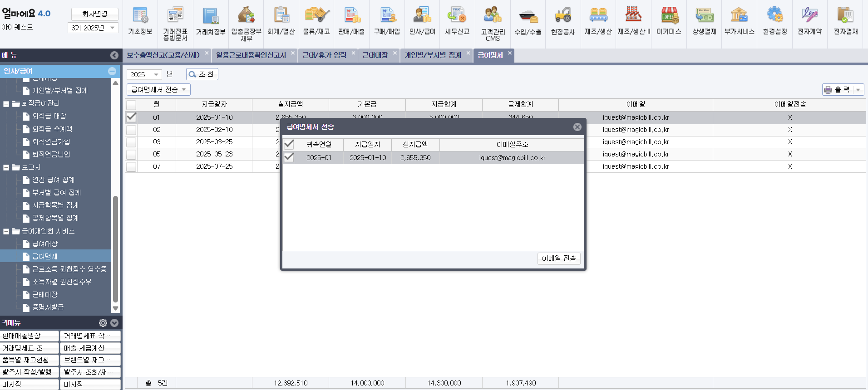This screenshot has height=390, width=868.
Task: Open the 입출금장부 재무 icon
Action: (x=247, y=24)
